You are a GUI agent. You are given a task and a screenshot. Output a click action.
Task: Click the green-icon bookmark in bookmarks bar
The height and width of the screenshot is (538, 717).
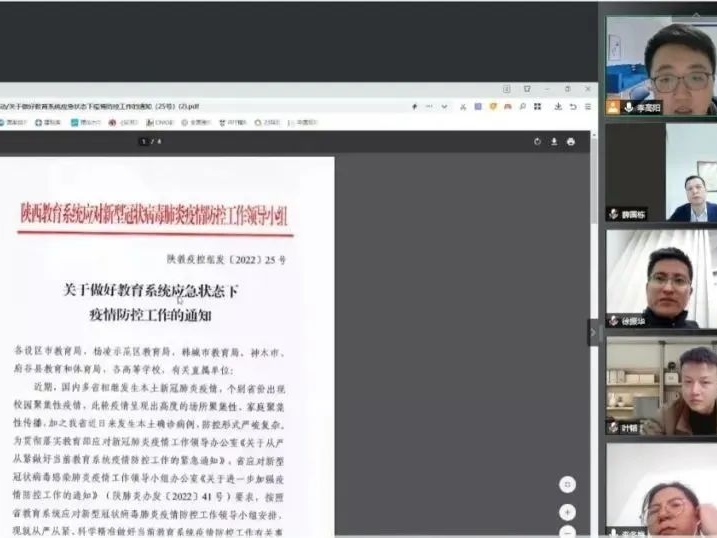pos(86,123)
